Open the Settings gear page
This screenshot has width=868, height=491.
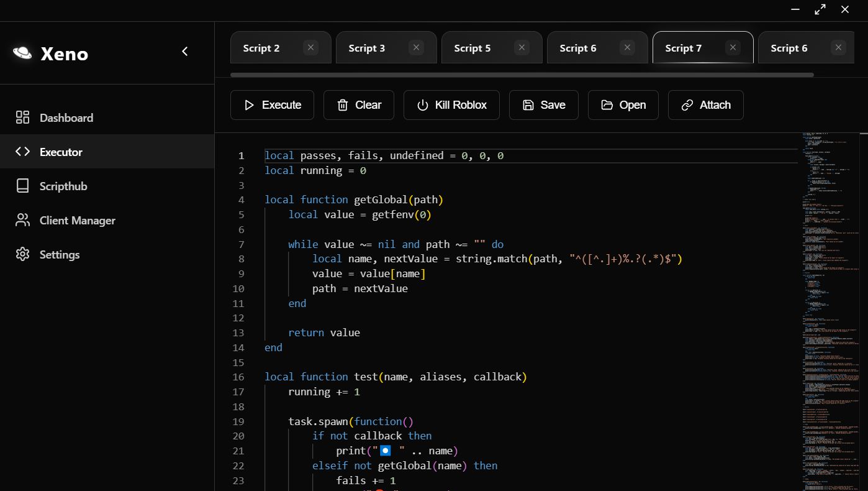(x=107, y=254)
